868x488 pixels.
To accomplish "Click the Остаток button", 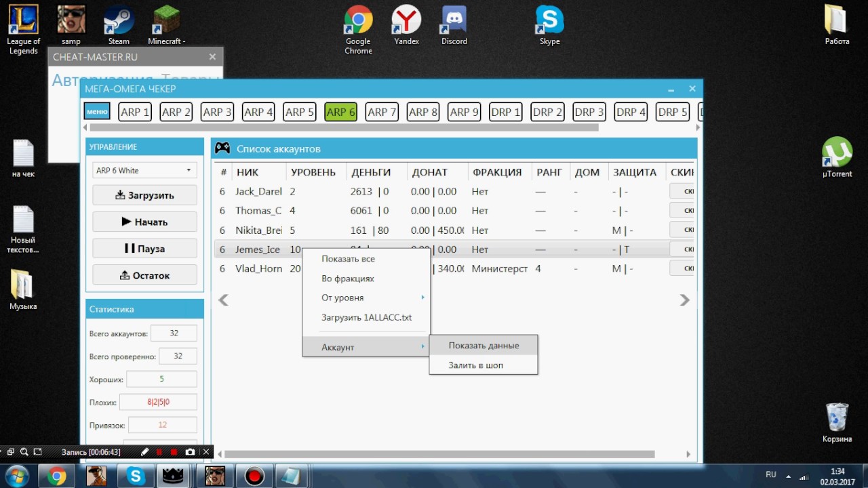I will pyautogui.click(x=144, y=275).
